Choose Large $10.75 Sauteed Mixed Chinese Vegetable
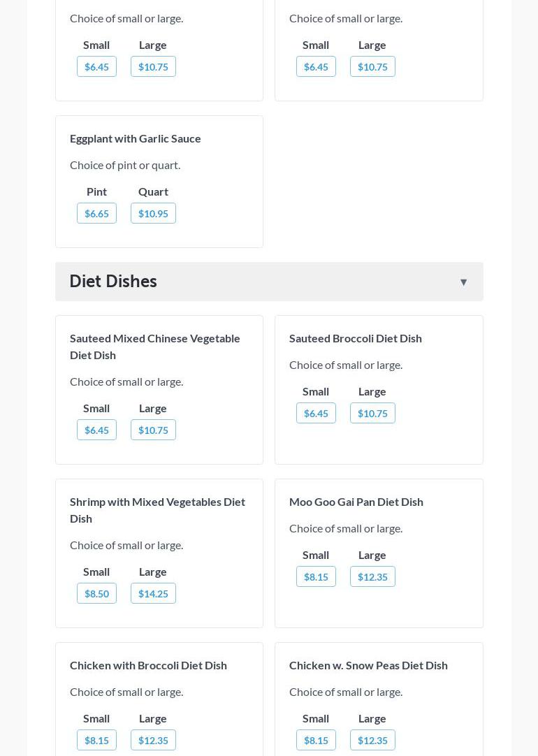Screen dimensions: 538x756 153,430
